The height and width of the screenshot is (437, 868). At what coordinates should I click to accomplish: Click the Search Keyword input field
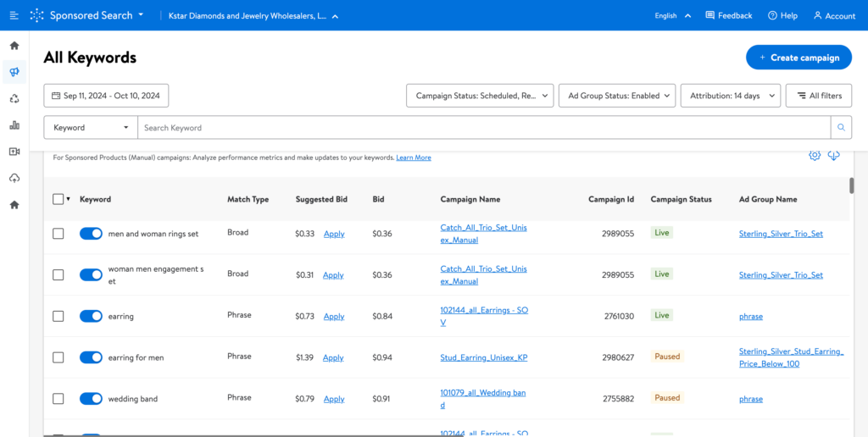pyautogui.click(x=484, y=127)
